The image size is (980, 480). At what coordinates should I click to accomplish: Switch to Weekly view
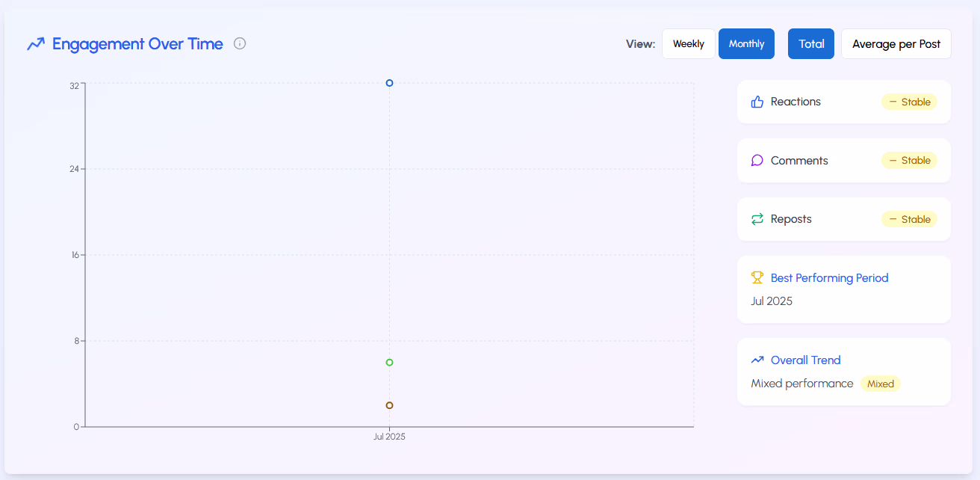688,43
